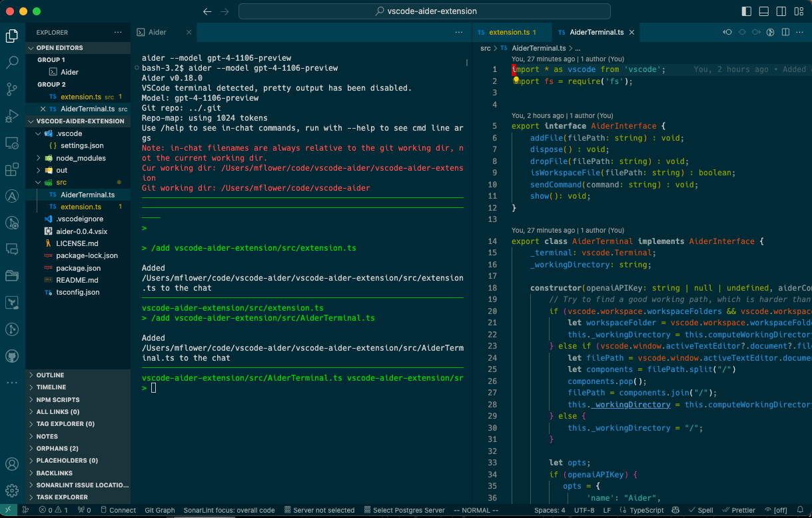Image resolution: width=812 pixels, height=518 pixels.
Task: Expand the Task Explorer section
Action: pyautogui.click(x=78, y=497)
